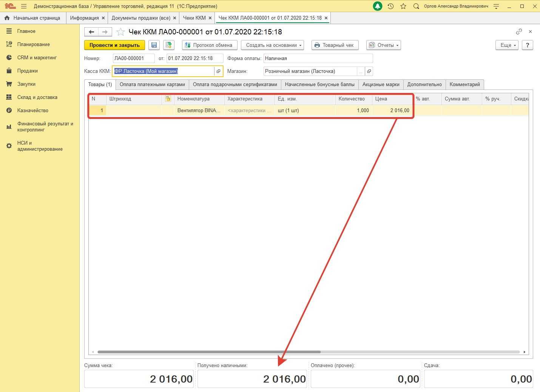Open the history clock icon

[390, 6]
